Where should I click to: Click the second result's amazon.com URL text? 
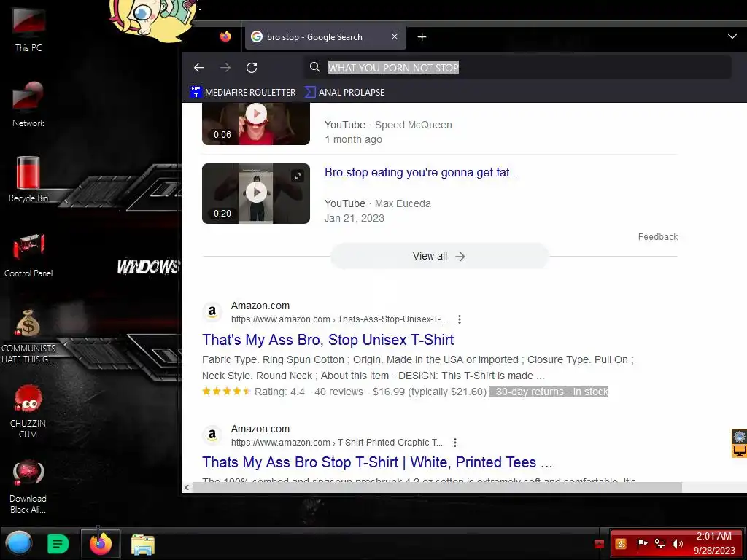tap(337, 443)
